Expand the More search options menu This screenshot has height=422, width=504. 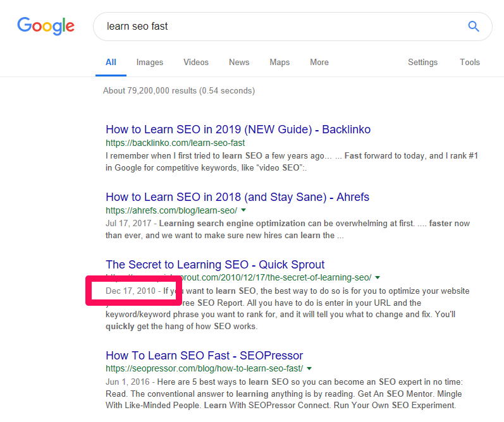(x=319, y=63)
